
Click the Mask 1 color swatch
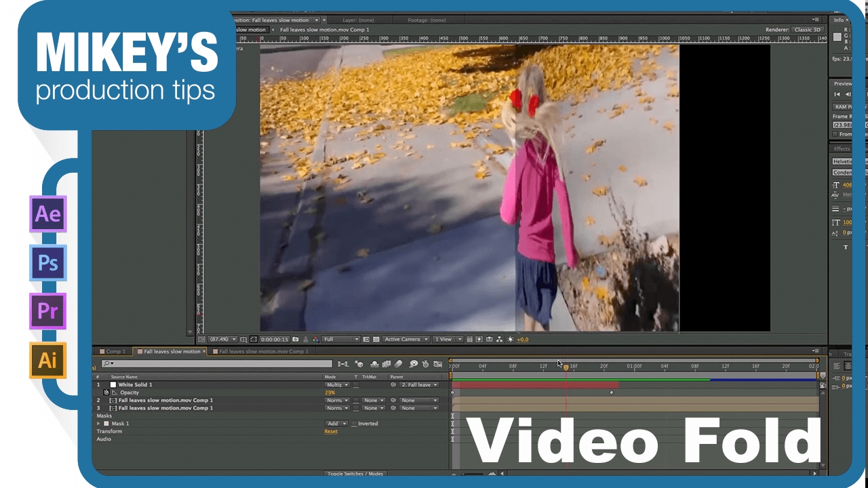click(x=106, y=424)
